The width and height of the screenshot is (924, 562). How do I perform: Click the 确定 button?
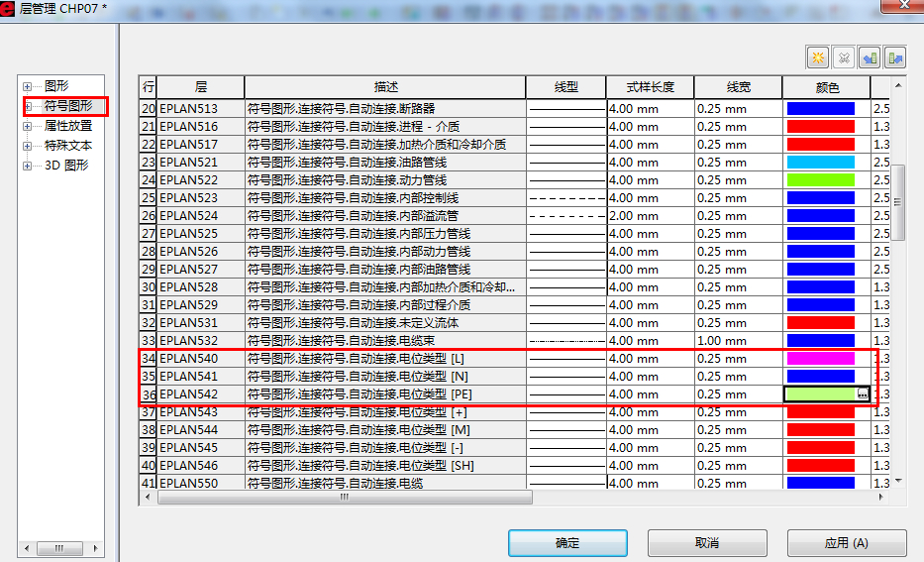[x=567, y=542]
